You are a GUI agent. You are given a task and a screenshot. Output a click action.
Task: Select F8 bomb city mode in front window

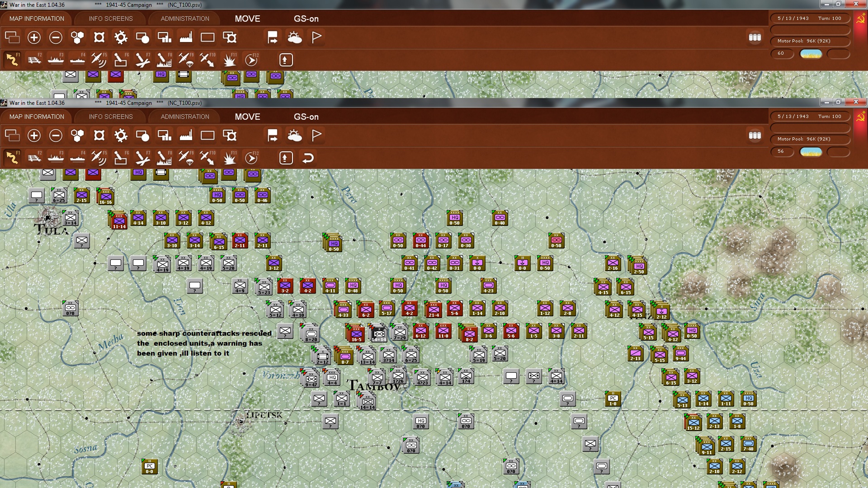164,158
